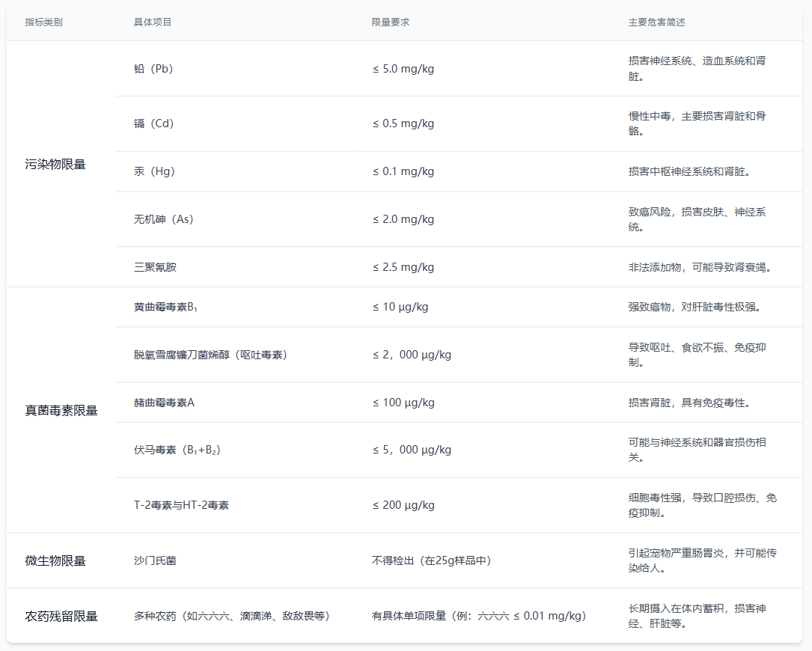Select the 沙门氏菌 不得检出 limit cell

(x=432, y=560)
